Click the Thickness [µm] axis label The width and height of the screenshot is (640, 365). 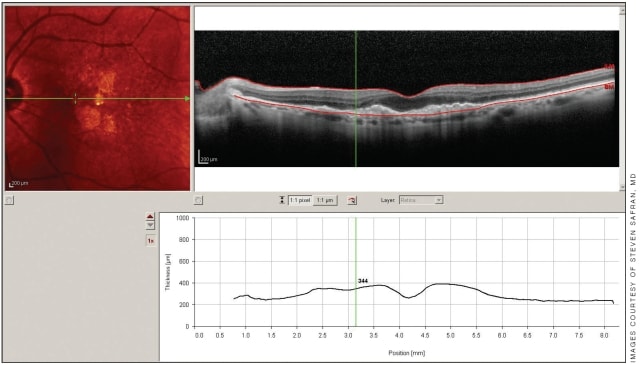pos(168,272)
